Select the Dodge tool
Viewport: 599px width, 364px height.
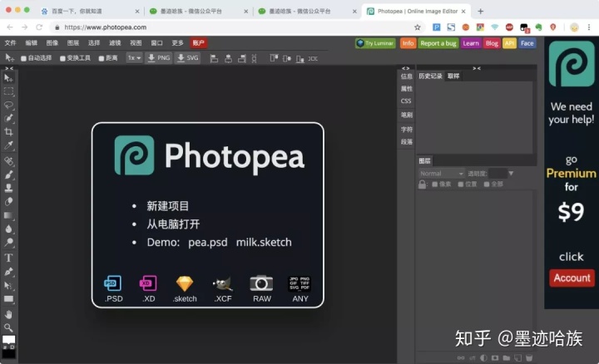point(8,243)
